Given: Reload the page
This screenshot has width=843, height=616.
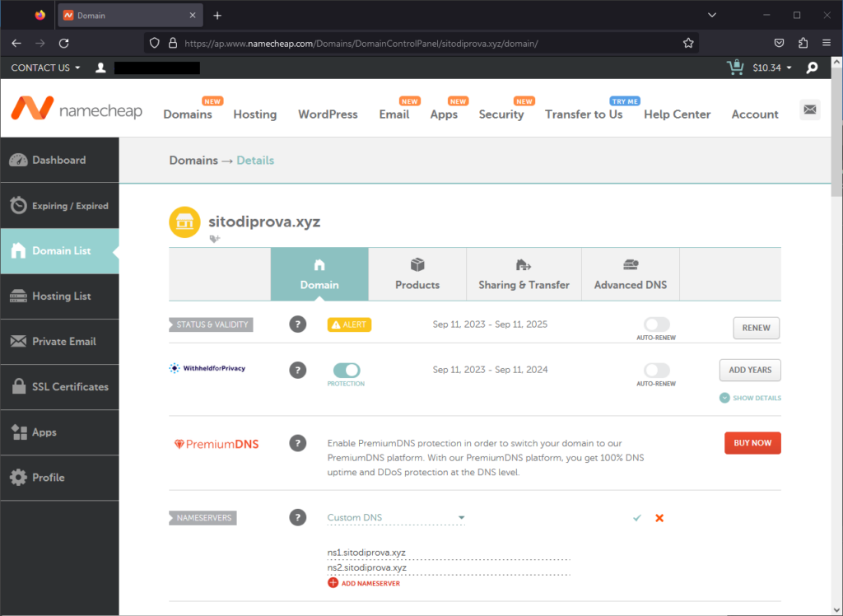Looking at the screenshot, I should (x=64, y=43).
